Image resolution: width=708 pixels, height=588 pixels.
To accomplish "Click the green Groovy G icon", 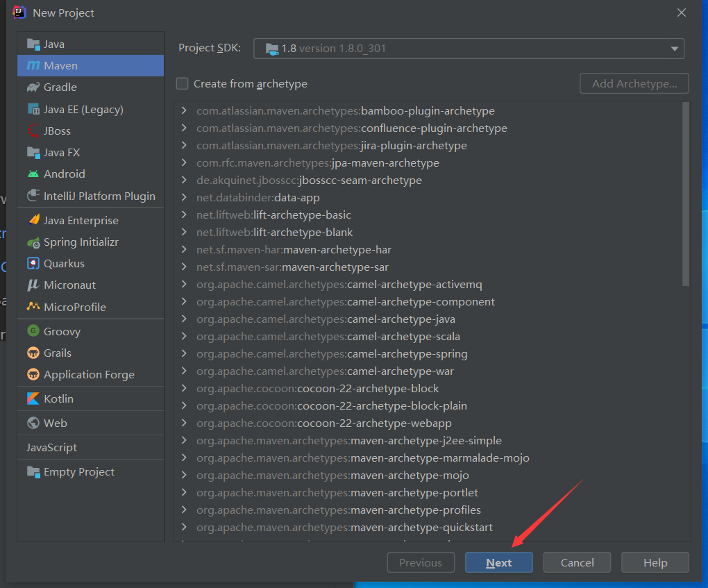I will [x=33, y=331].
